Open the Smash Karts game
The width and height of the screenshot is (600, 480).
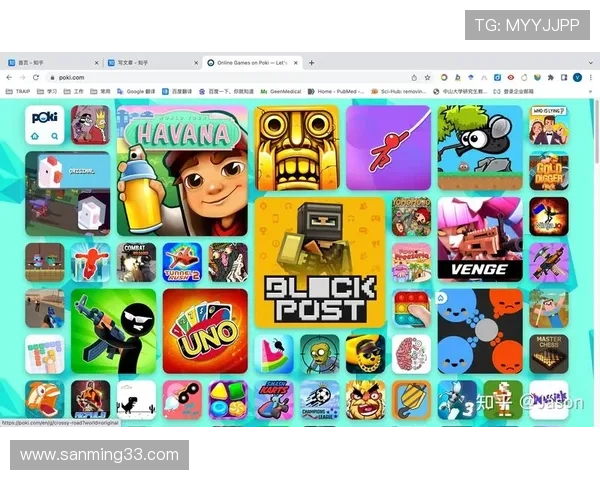coord(274,400)
